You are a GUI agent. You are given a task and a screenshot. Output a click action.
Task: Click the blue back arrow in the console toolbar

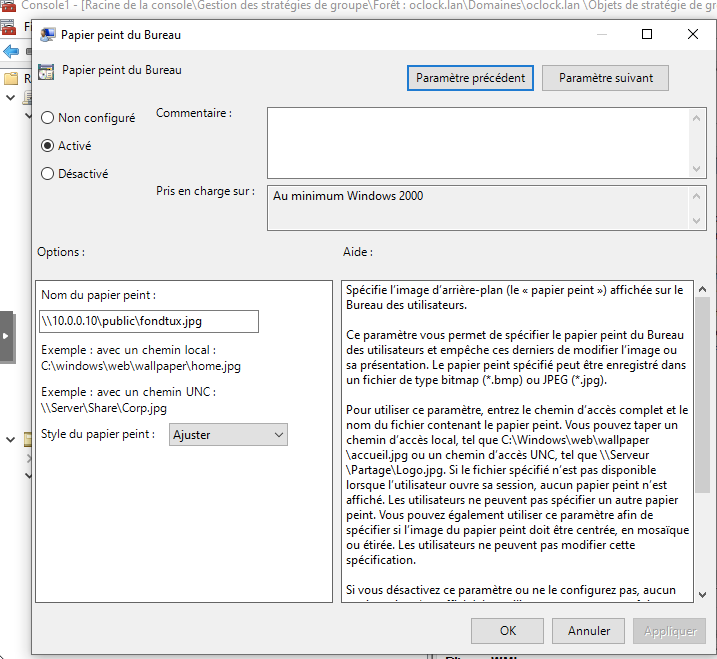[11, 51]
